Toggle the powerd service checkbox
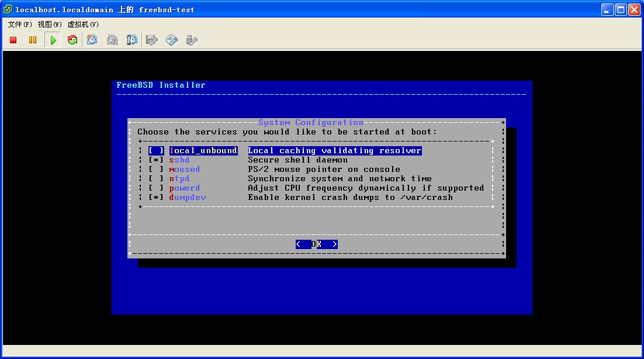 coord(156,188)
